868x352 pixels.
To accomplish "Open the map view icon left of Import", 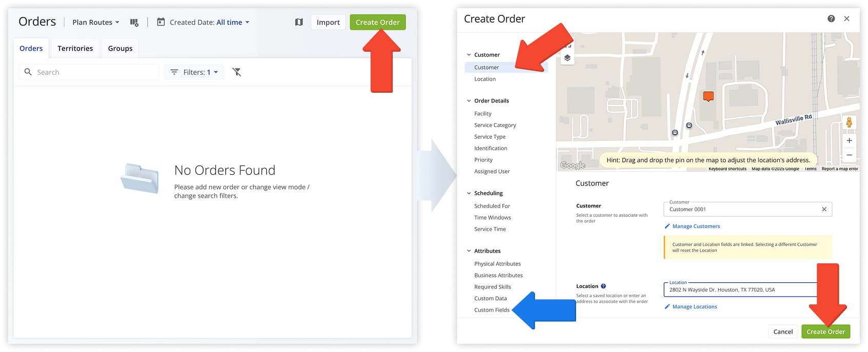I will 299,22.
